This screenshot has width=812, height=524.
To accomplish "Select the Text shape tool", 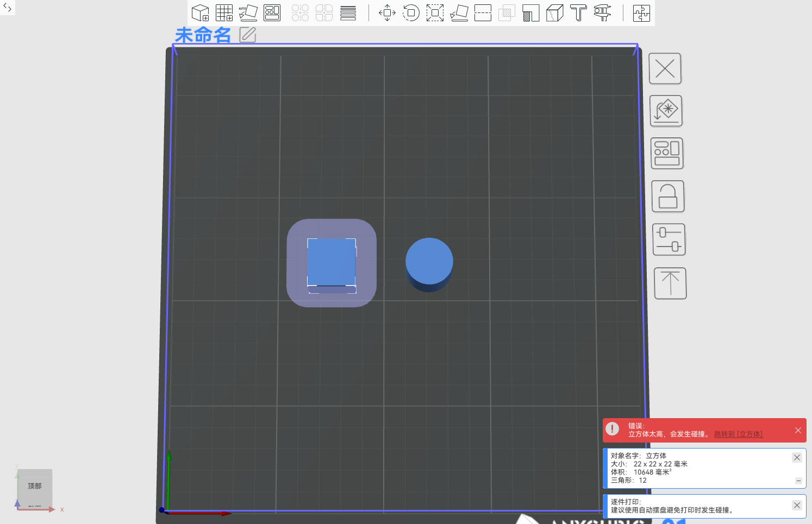I will pos(578,12).
